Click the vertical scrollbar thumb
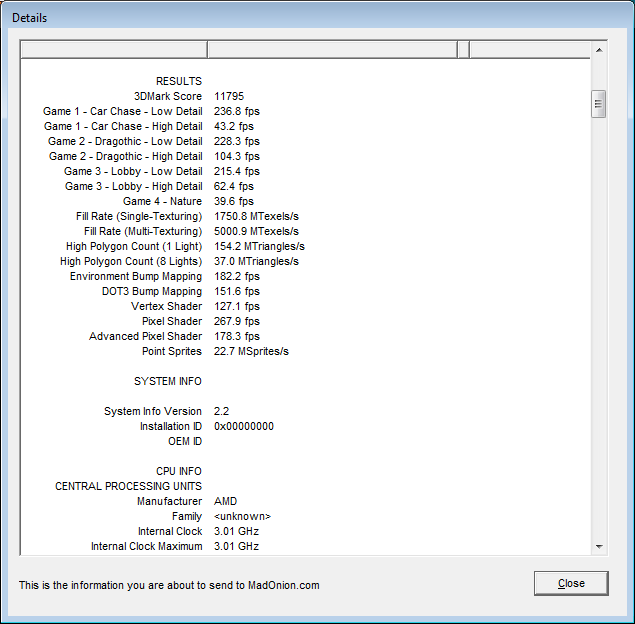 click(x=599, y=104)
